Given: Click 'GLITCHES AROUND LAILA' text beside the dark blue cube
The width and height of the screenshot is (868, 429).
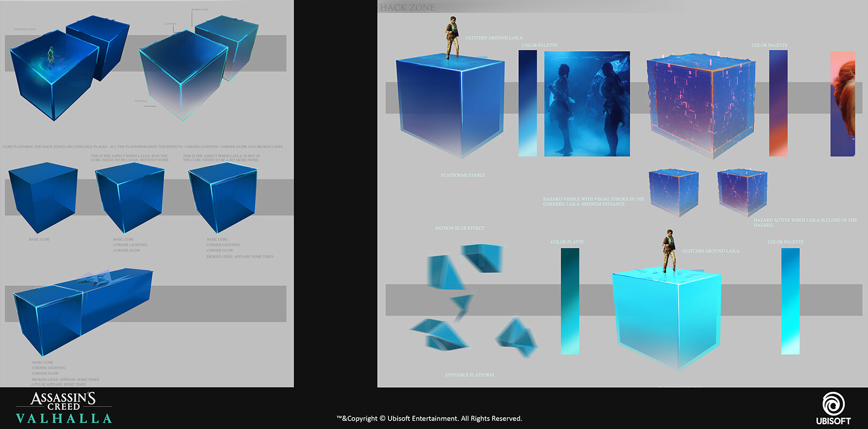Looking at the screenshot, I should coord(494,38).
